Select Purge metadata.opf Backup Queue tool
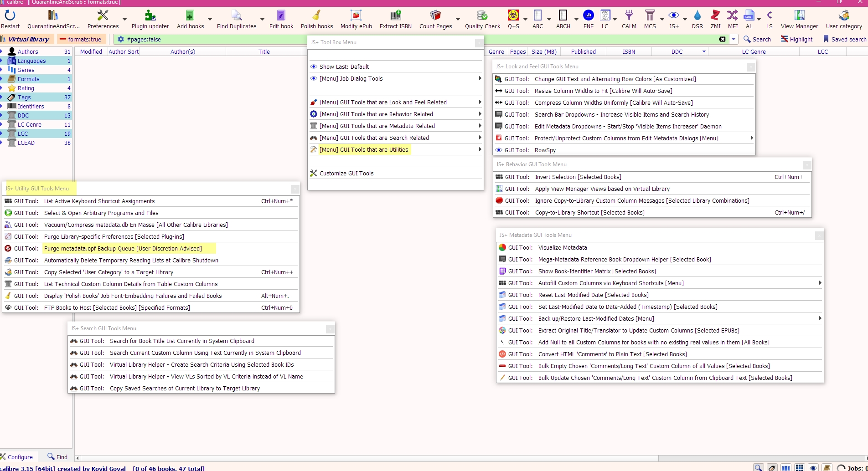The image size is (868, 471). pos(123,248)
